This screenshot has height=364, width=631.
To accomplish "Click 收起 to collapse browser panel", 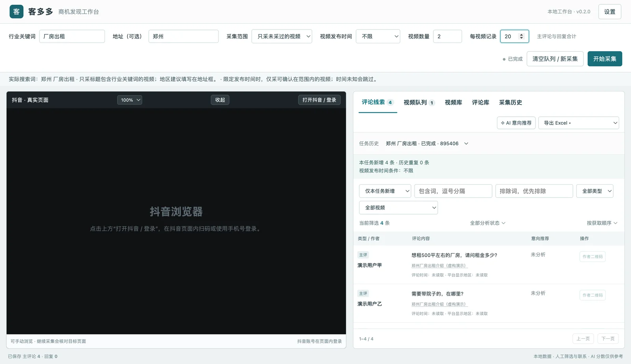I will tap(220, 100).
